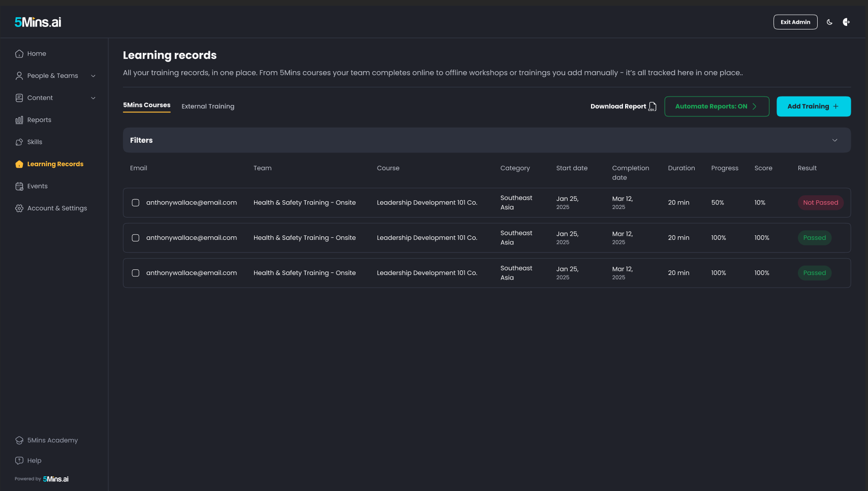The height and width of the screenshot is (491, 868).
Task: Switch to the External Training tab
Action: [x=208, y=107]
